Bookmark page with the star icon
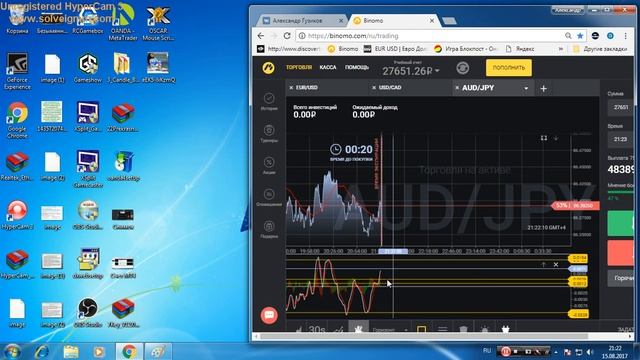 pos(580,36)
